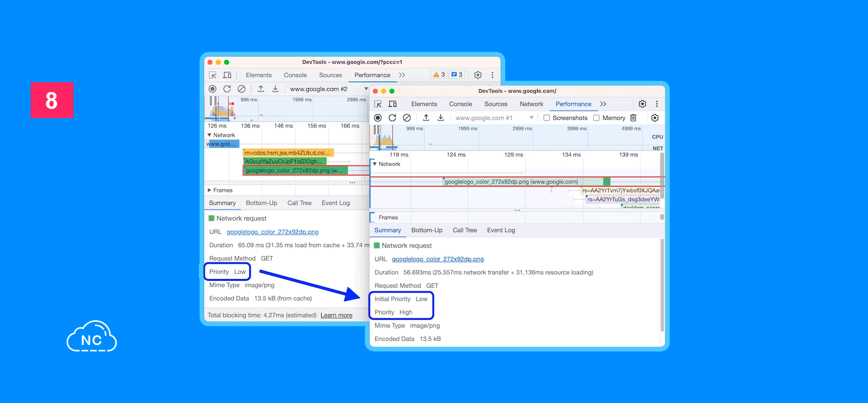Click reload and record icon in front window

[x=392, y=118]
